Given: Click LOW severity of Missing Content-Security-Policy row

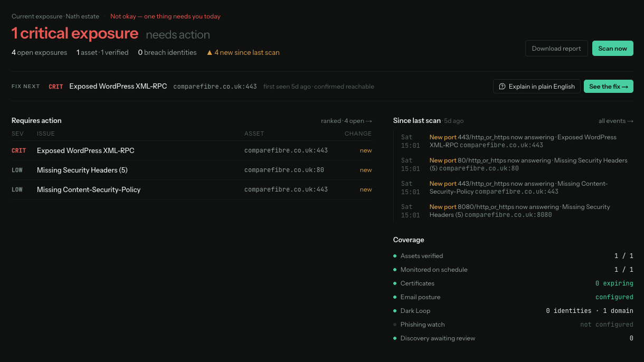Looking at the screenshot, I should pyautogui.click(x=17, y=189).
